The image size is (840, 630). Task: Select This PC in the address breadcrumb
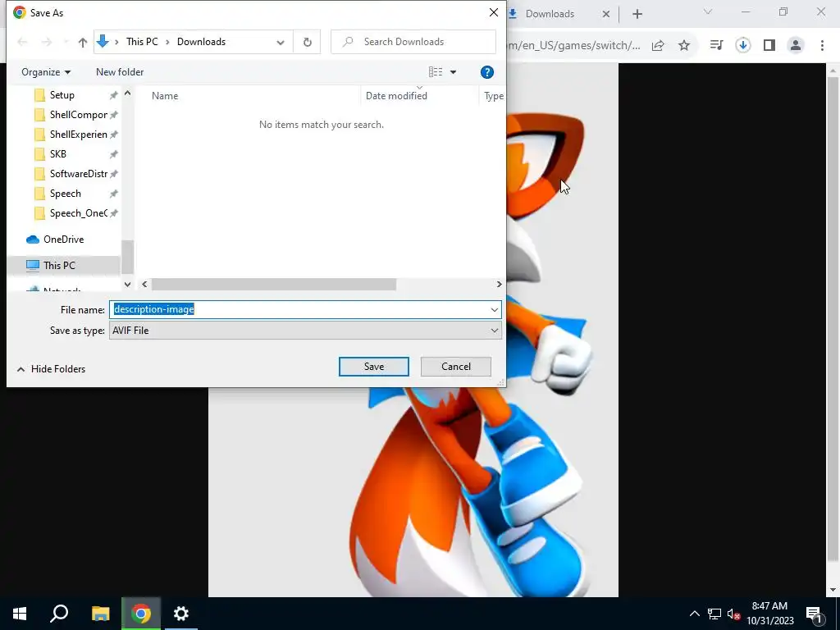click(142, 42)
